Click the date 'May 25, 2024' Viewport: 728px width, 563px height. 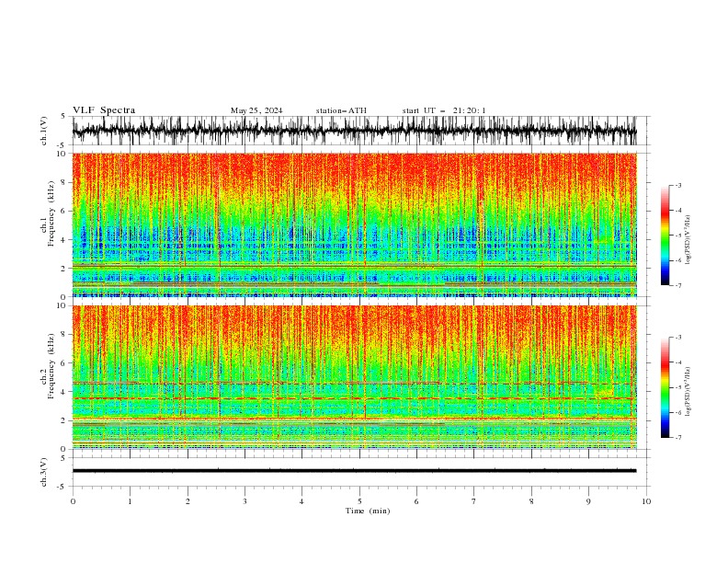(256, 110)
